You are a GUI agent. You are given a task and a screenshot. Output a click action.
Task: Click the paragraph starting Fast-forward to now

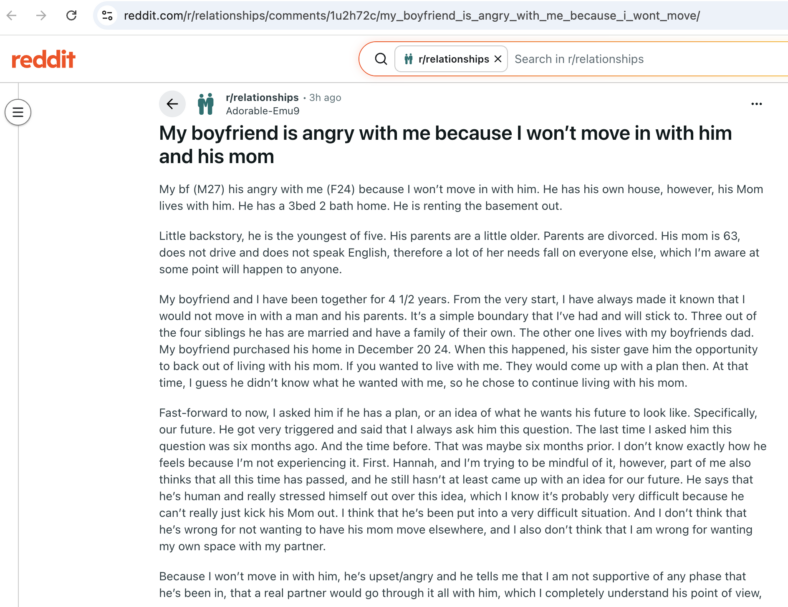click(463, 479)
